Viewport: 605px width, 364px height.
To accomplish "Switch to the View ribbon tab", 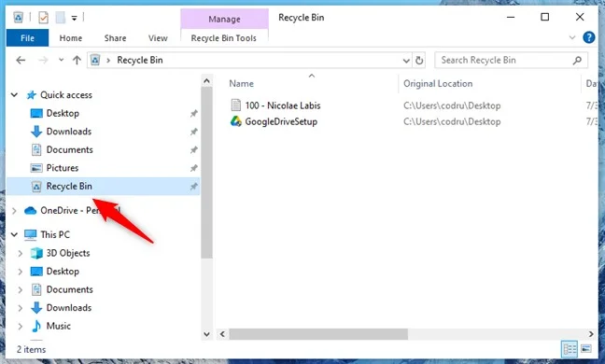I will [x=158, y=37].
